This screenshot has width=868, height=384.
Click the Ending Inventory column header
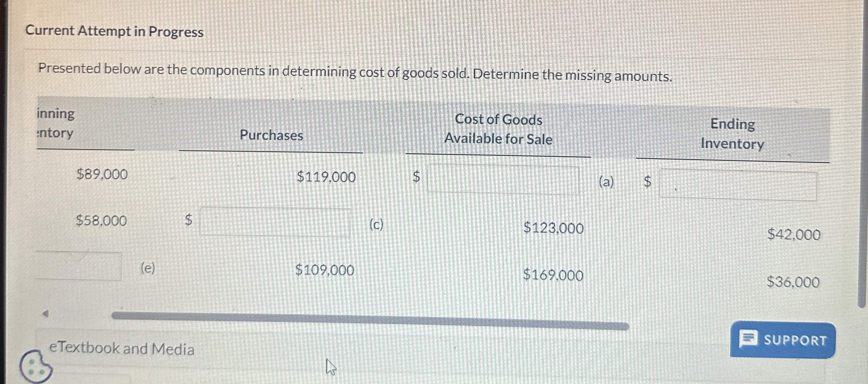733,134
